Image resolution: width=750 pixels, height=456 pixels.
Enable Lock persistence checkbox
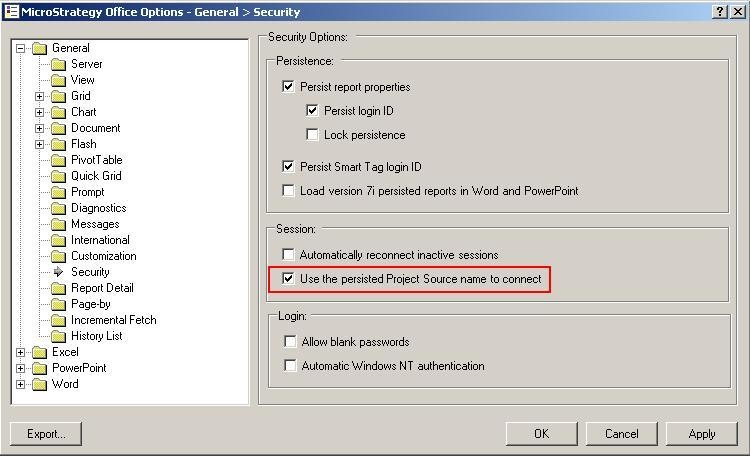[313, 135]
